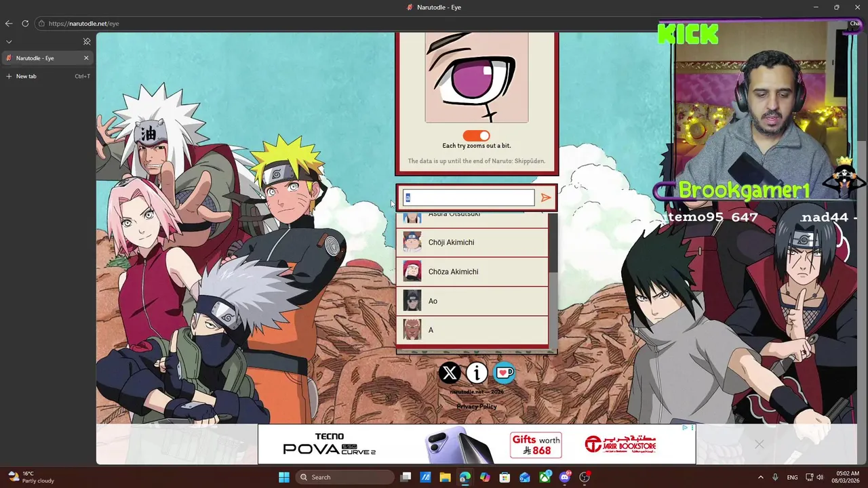868x488 pixels.
Task: Click the taskbar Search box
Action: (x=345, y=477)
